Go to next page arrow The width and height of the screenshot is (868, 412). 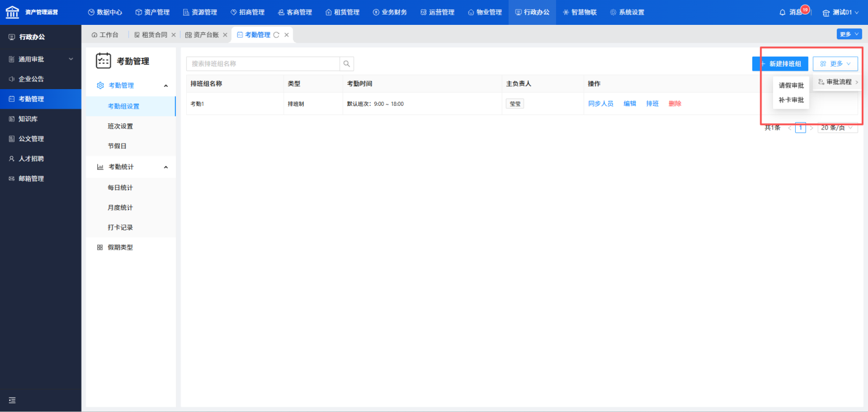click(811, 128)
